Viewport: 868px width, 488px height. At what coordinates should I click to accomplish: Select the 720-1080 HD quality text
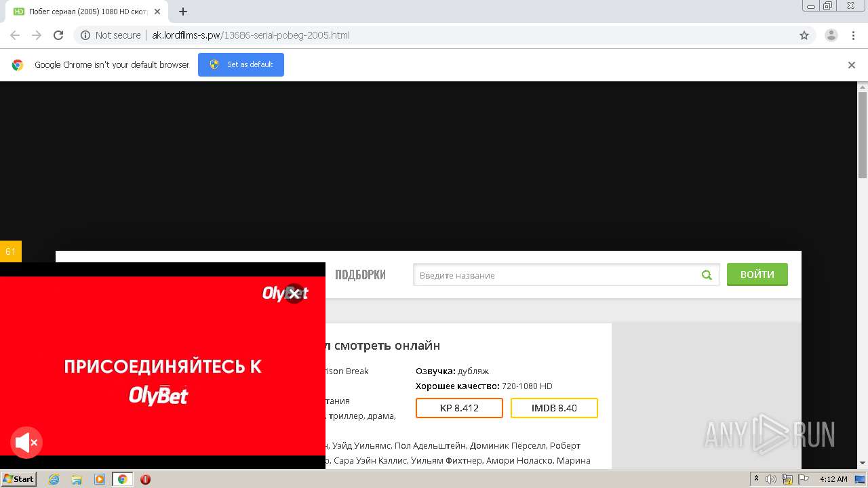click(x=527, y=386)
